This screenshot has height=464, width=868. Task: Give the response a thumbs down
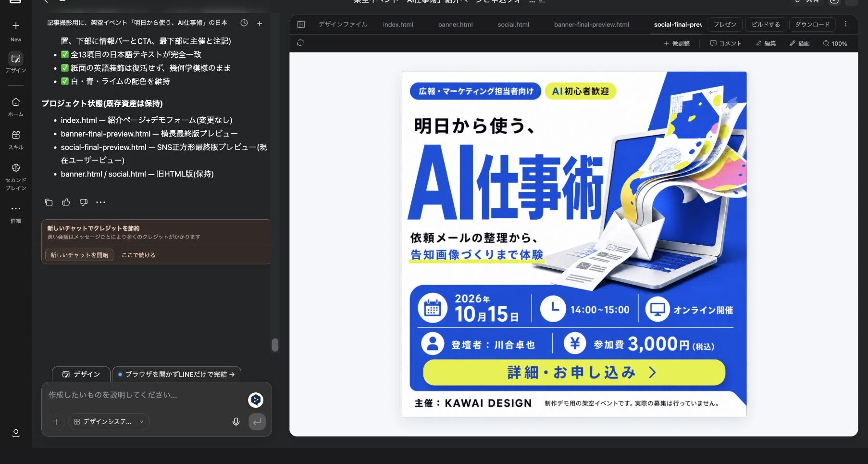pyautogui.click(x=84, y=202)
